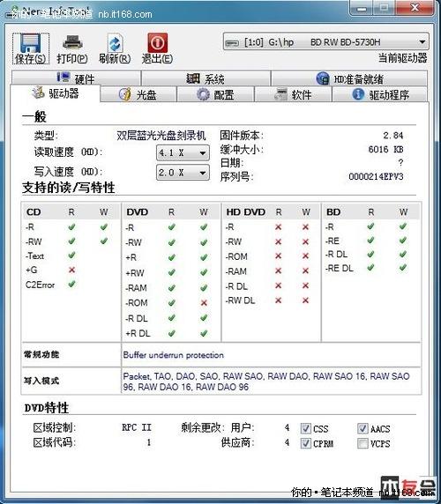Click the red Exit power icon
This screenshot has height=504, width=441.
pyautogui.click(x=157, y=43)
